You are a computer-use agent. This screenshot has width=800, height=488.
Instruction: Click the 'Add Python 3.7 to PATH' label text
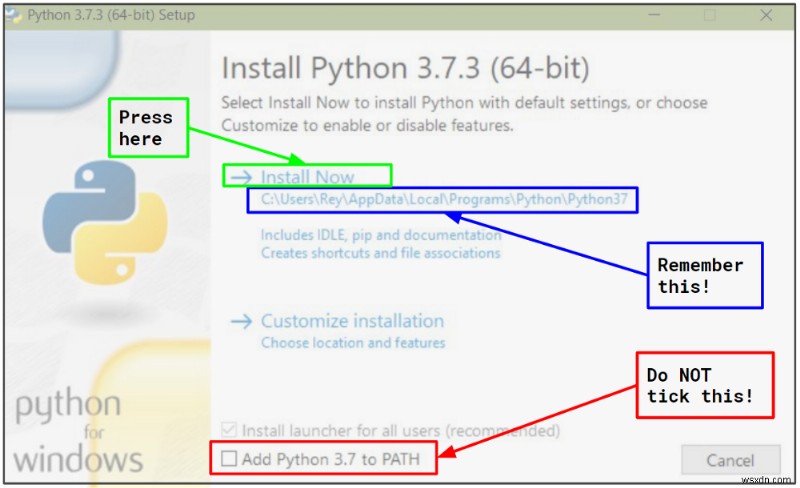(331, 459)
